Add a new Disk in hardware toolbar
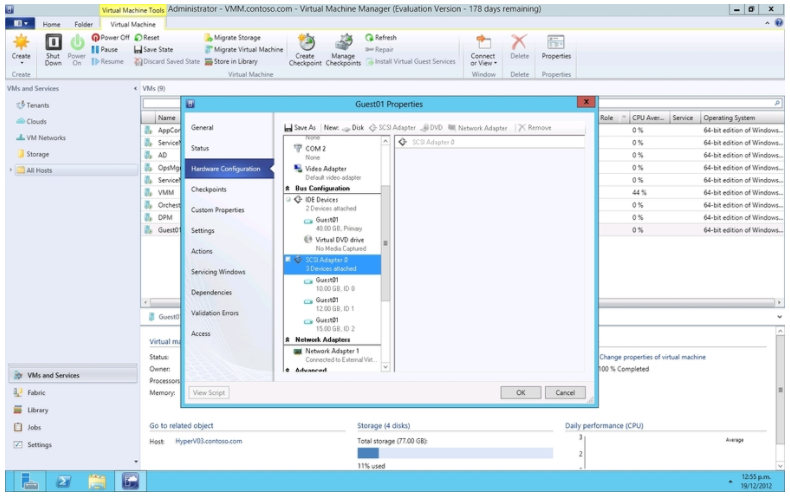 352,128
